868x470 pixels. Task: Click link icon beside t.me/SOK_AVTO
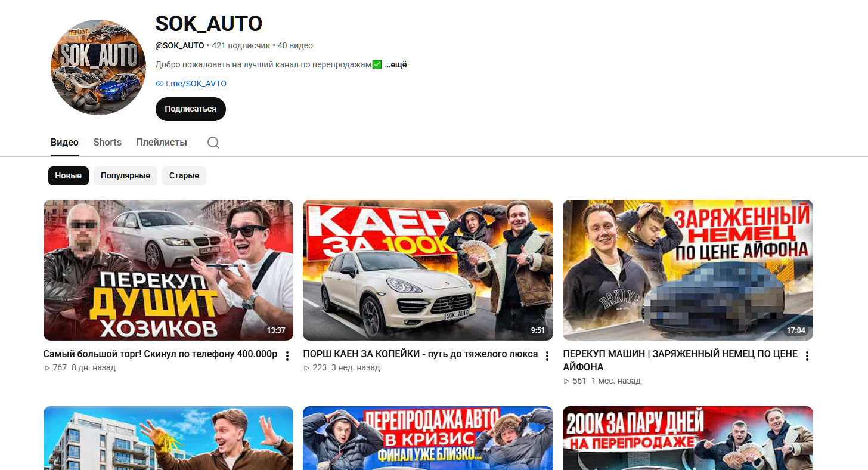pyautogui.click(x=159, y=84)
